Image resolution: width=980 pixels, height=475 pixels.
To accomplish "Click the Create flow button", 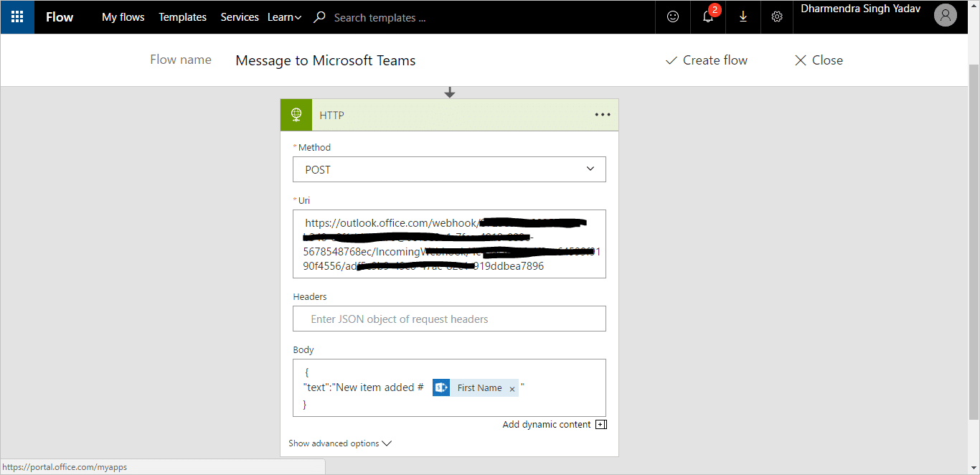I will click(707, 60).
